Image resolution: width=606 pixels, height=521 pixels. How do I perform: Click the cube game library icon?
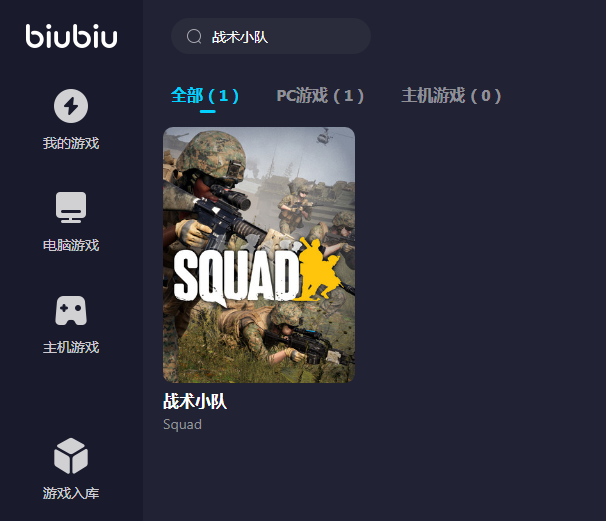click(x=71, y=456)
